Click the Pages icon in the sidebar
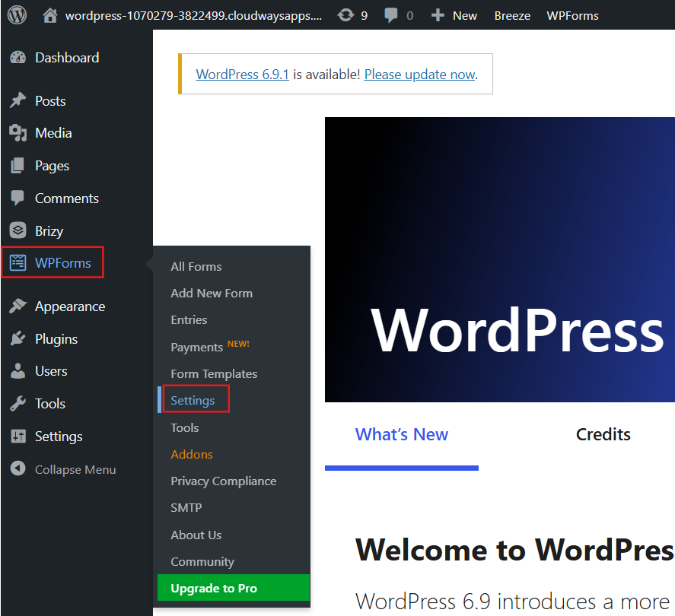Screen dimensions: 675x616 18,166
